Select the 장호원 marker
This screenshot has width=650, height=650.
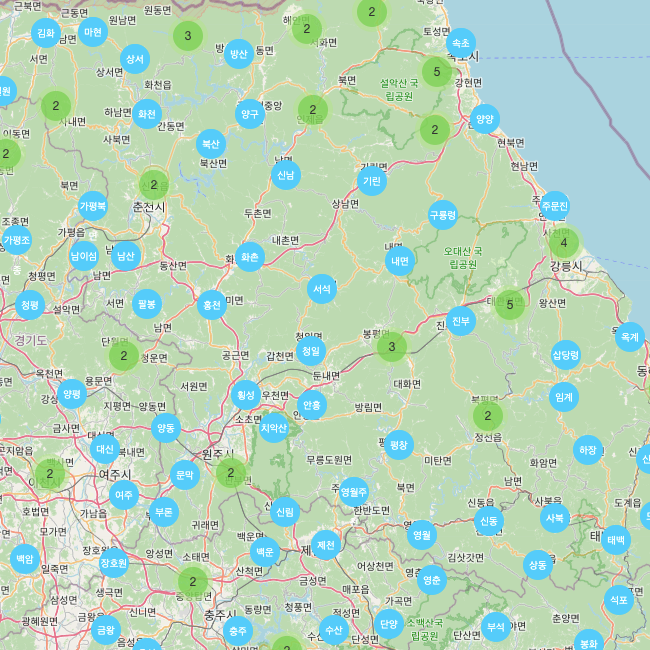click(114, 562)
